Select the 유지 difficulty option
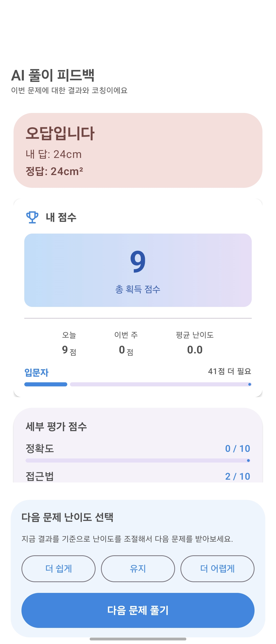The height and width of the screenshot is (644, 276). coord(138,569)
